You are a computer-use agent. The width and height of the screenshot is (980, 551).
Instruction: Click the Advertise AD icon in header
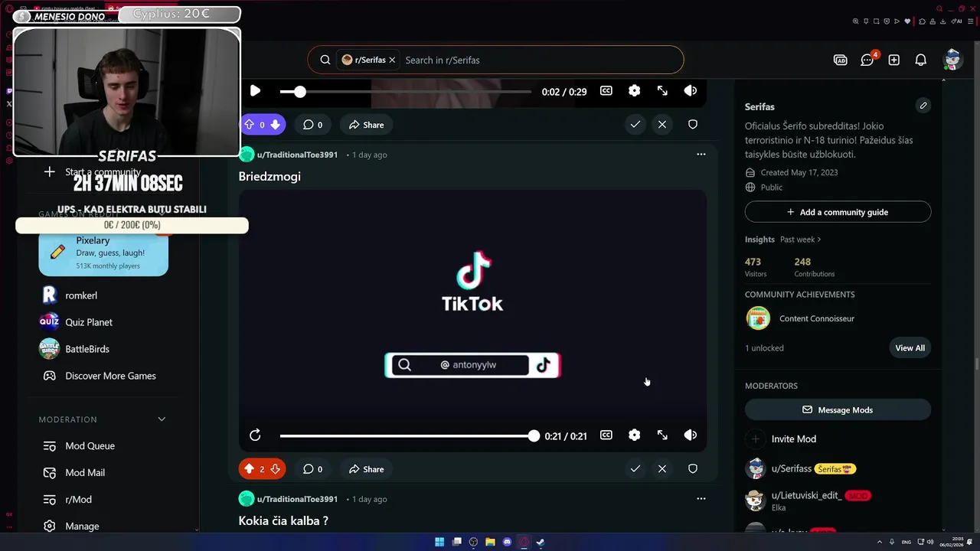(841, 60)
